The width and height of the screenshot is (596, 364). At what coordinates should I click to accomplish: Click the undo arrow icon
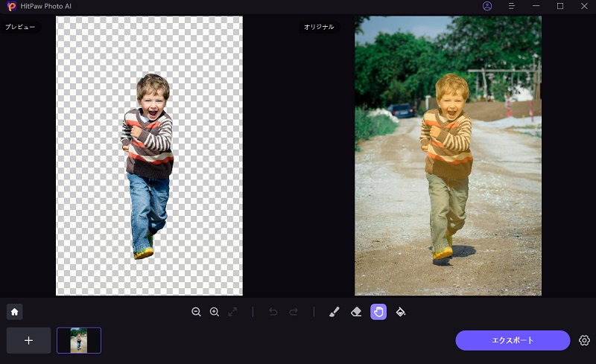(x=273, y=312)
